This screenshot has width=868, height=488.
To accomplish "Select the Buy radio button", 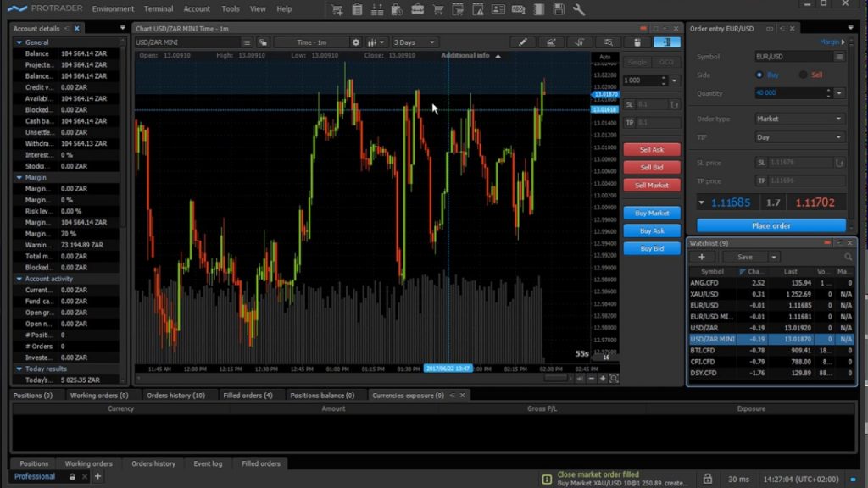I will click(x=759, y=75).
